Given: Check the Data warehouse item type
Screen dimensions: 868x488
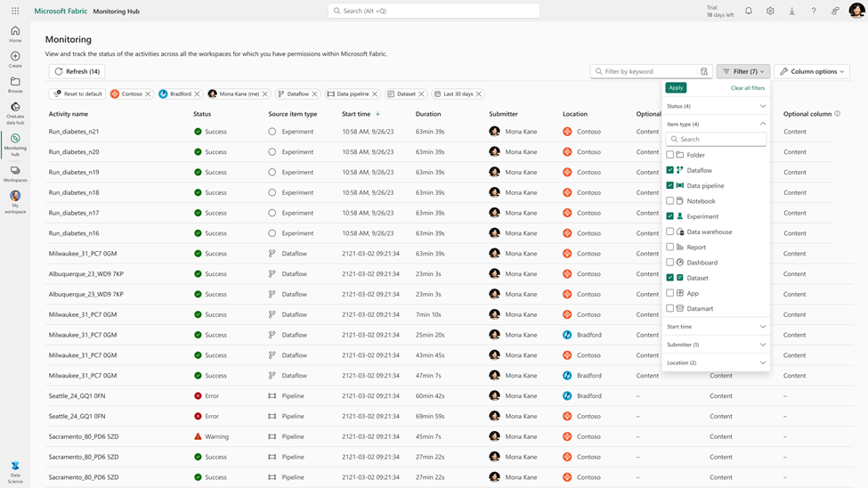Looking at the screenshot, I should tap(669, 232).
